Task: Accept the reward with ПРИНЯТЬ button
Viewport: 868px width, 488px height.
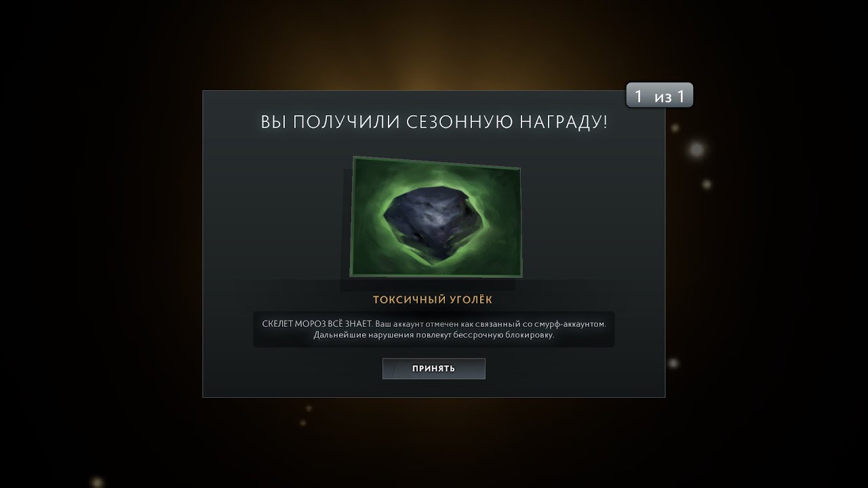Action: tap(434, 369)
